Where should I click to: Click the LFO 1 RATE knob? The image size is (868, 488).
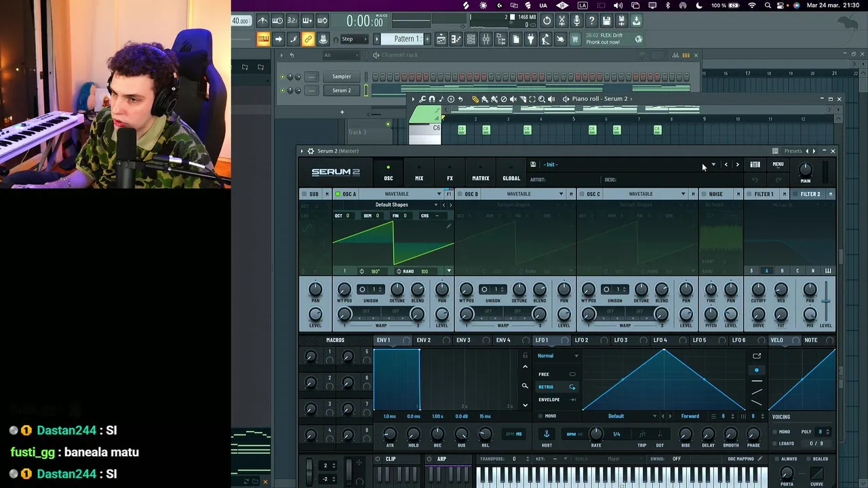pos(596,434)
